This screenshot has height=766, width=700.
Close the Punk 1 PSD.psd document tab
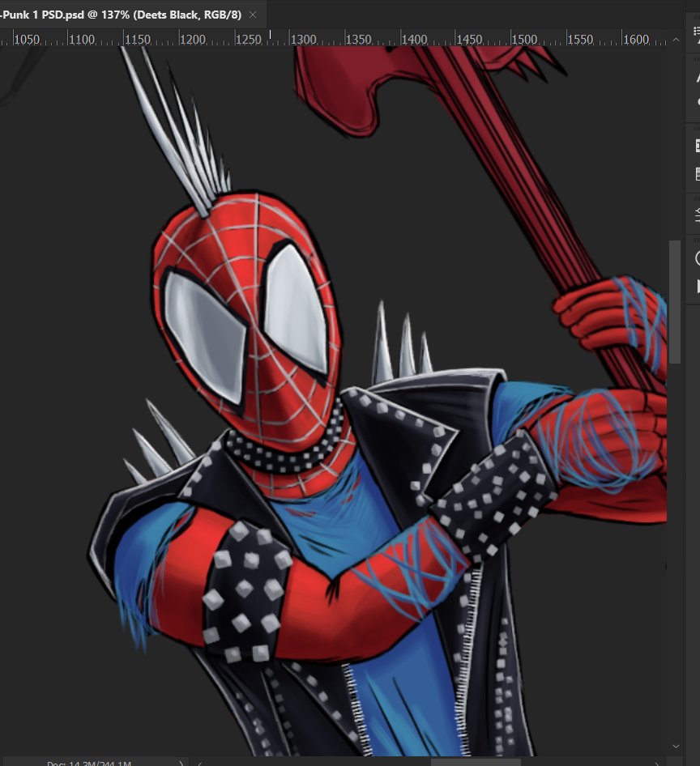pos(253,15)
